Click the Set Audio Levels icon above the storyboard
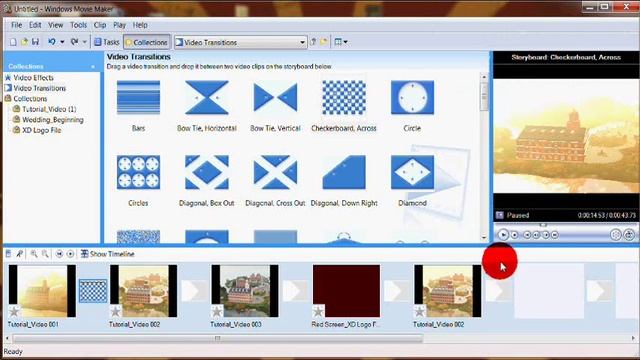The height and width of the screenshot is (360, 640). pyautogui.click(x=8, y=254)
